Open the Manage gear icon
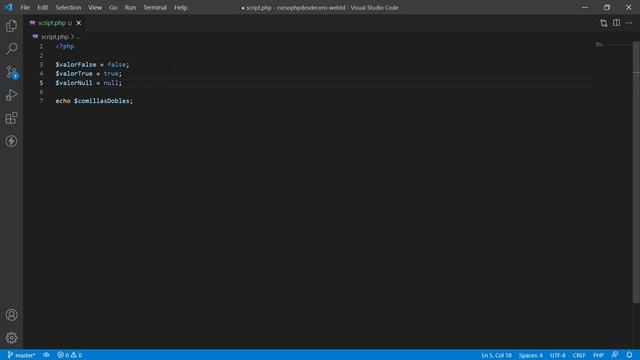Viewport: 640px width, 360px height. click(x=11, y=338)
